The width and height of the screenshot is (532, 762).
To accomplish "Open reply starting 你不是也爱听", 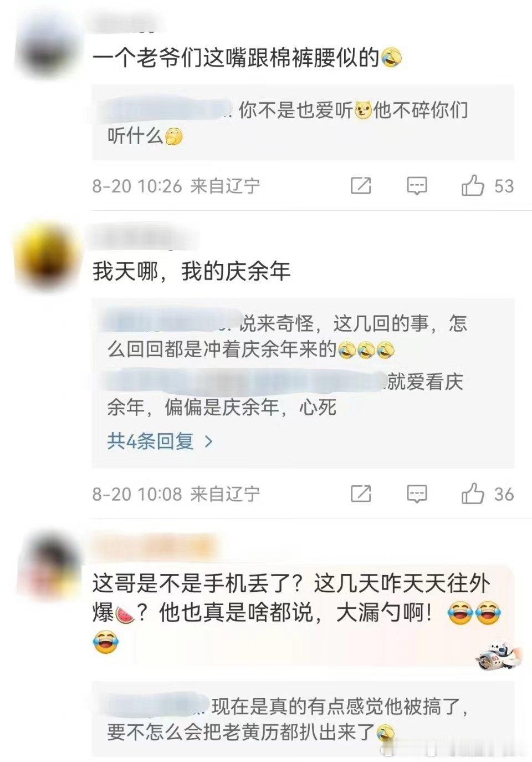I will pos(288,123).
